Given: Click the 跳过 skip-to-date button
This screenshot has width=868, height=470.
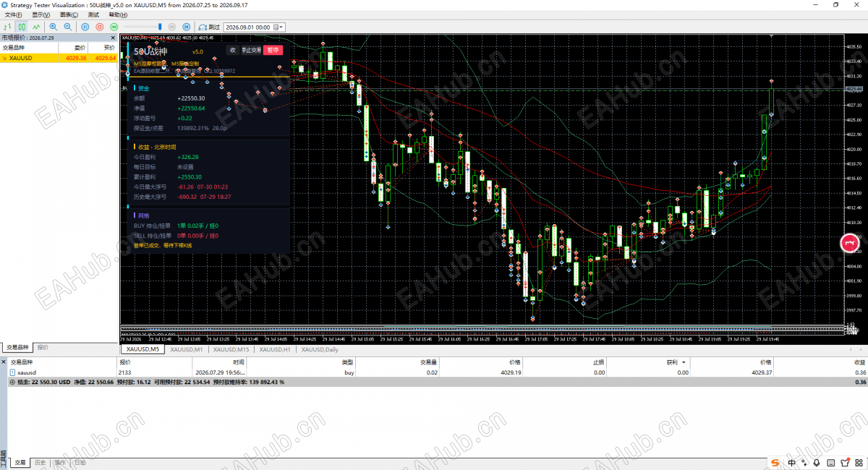Looking at the screenshot, I should (x=209, y=27).
